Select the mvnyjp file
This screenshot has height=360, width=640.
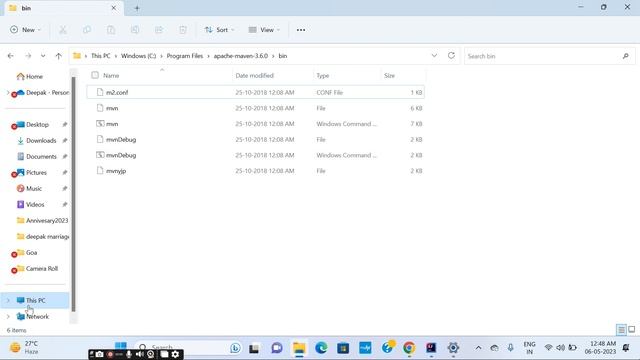(256, 171)
